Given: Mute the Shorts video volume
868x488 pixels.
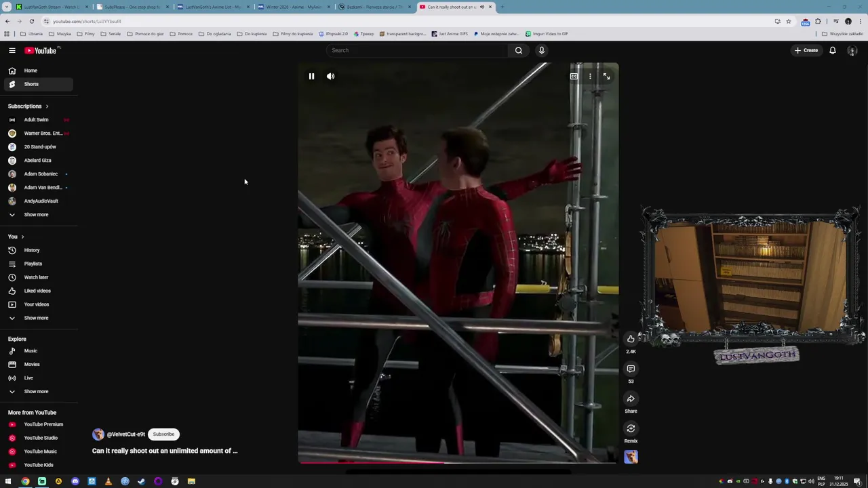Looking at the screenshot, I should tap(330, 76).
